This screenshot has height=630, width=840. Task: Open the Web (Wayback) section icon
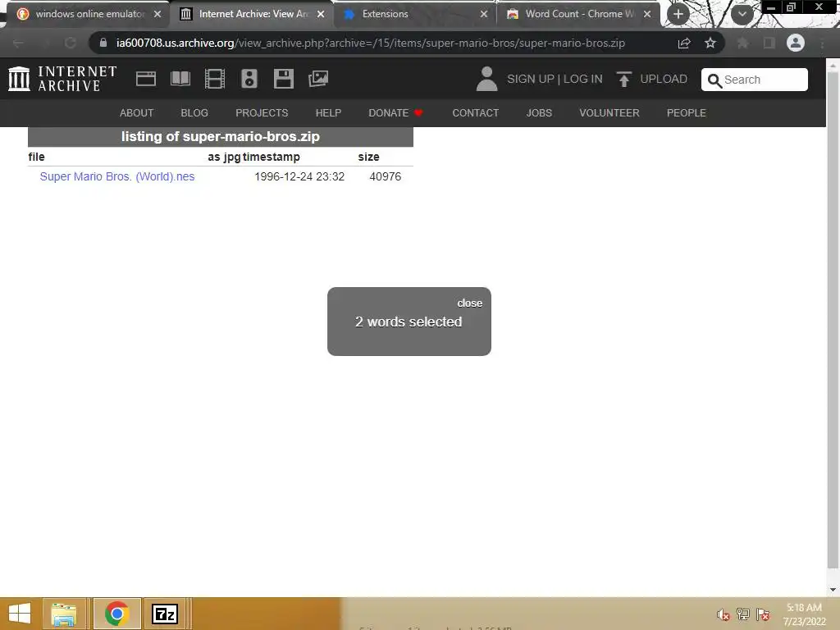point(146,79)
